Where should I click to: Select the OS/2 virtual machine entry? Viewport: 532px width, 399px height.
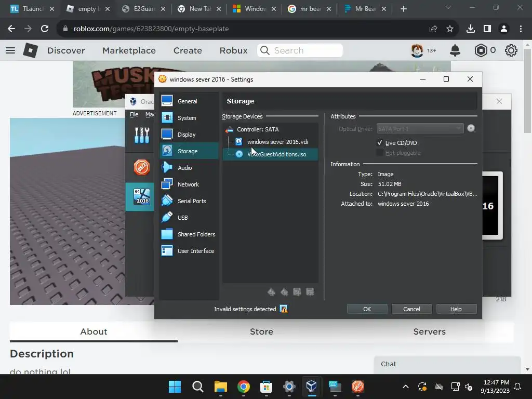141,167
